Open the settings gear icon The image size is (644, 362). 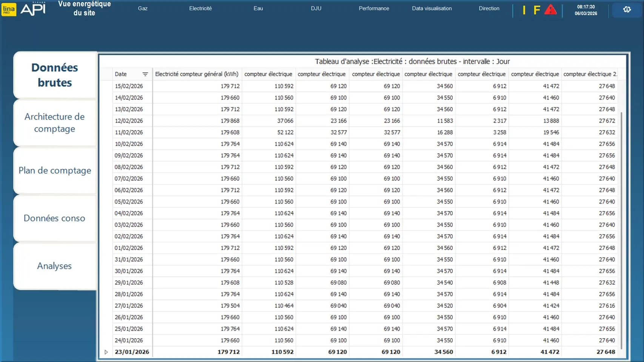pyautogui.click(x=627, y=9)
